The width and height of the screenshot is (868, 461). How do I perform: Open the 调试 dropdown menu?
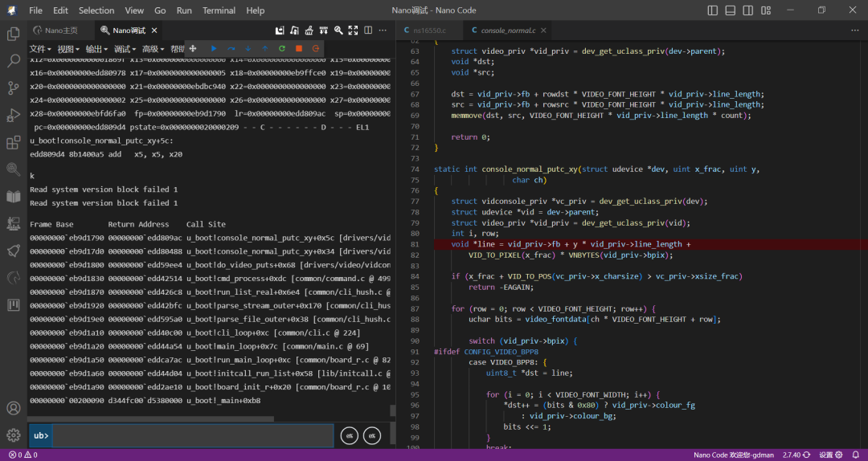tap(125, 49)
